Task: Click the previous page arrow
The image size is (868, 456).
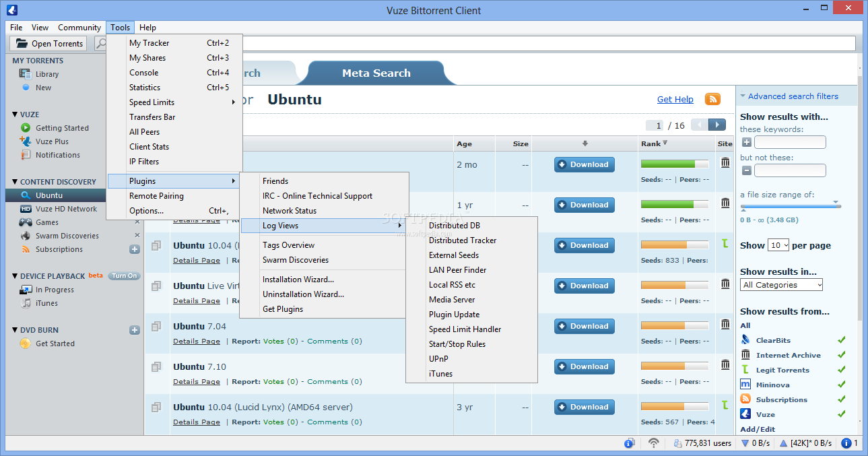Action: coord(700,125)
